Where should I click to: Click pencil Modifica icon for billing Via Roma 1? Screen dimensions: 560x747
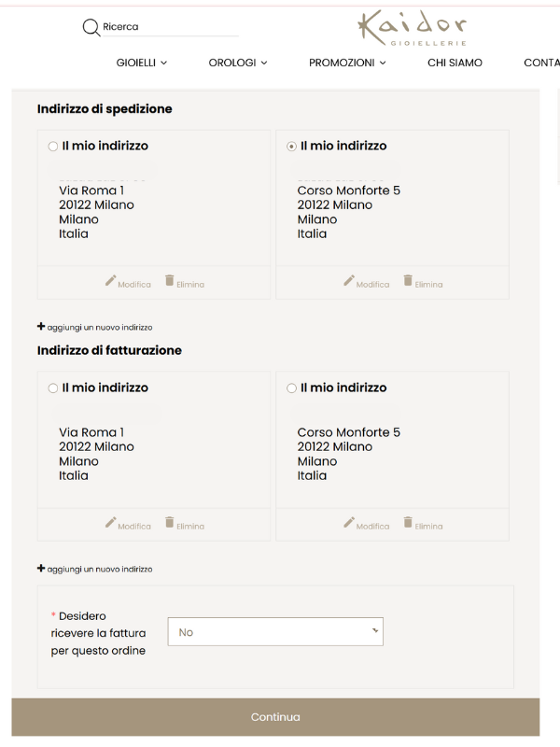[x=111, y=522]
